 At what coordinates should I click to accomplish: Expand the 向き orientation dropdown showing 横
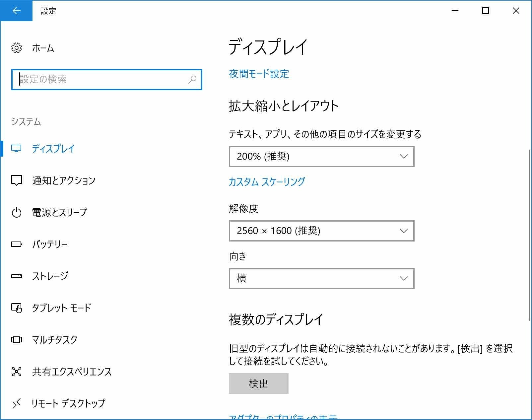(x=322, y=278)
